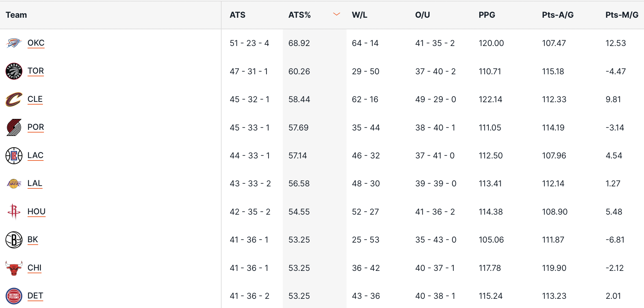This screenshot has height=308, width=644.
Task: Open the DET team link
Action: pos(35,296)
